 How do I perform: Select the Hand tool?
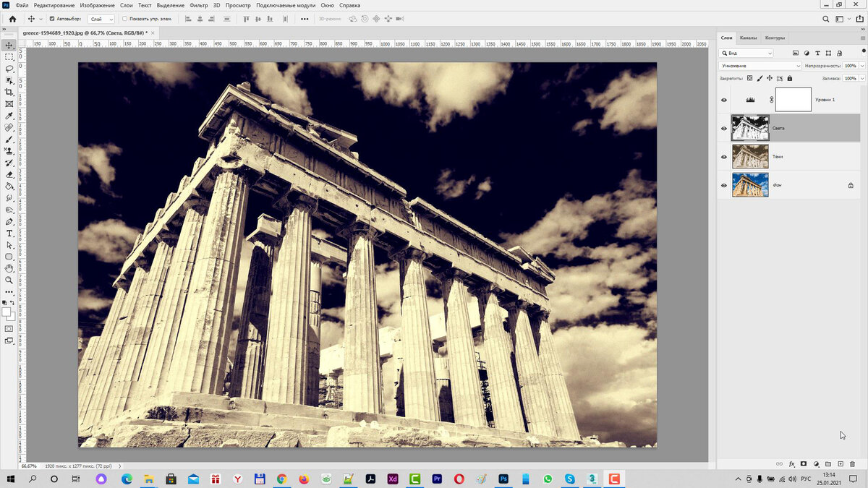click(x=9, y=268)
